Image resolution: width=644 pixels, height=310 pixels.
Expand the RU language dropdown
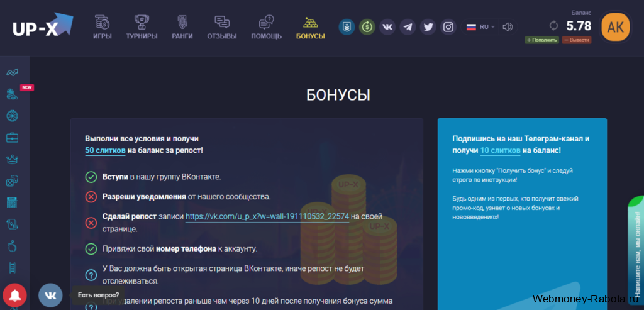coord(481,27)
